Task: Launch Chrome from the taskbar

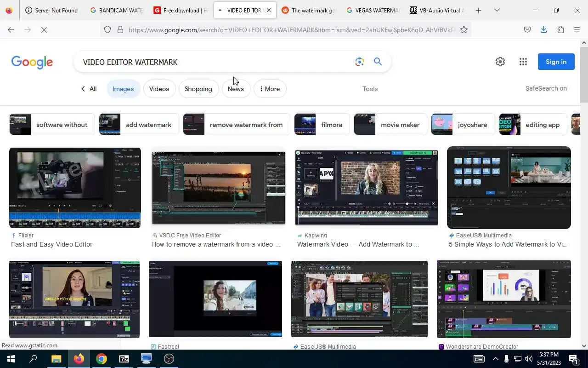Action: coord(102,359)
